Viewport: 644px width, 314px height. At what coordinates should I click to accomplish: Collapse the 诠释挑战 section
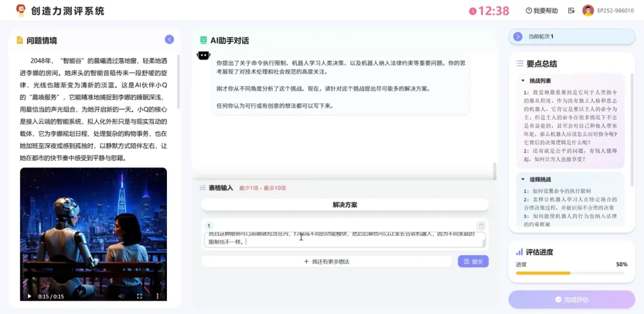point(523,179)
